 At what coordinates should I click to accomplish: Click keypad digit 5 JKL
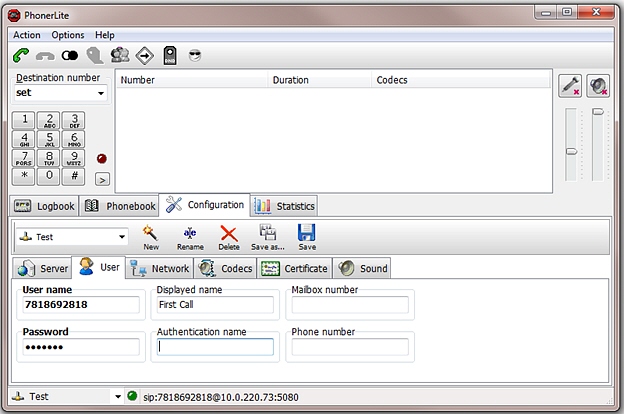click(49, 139)
